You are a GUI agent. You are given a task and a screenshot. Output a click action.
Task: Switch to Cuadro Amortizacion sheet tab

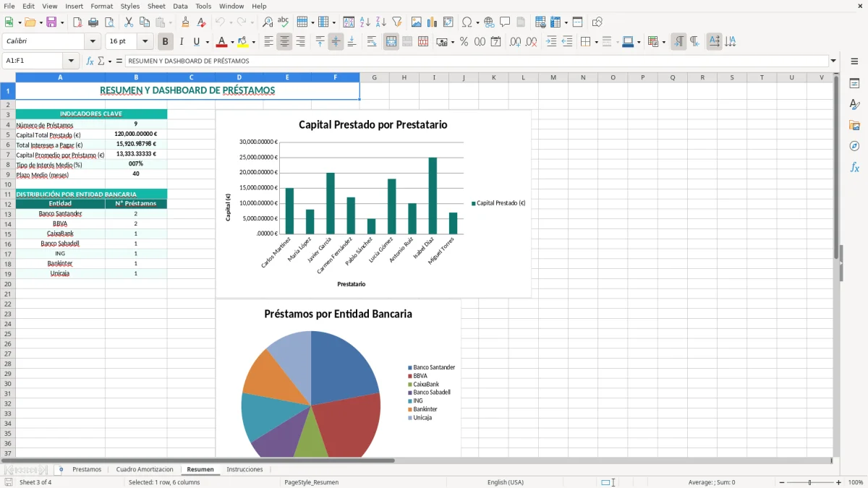pyautogui.click(x=145, y=469)
